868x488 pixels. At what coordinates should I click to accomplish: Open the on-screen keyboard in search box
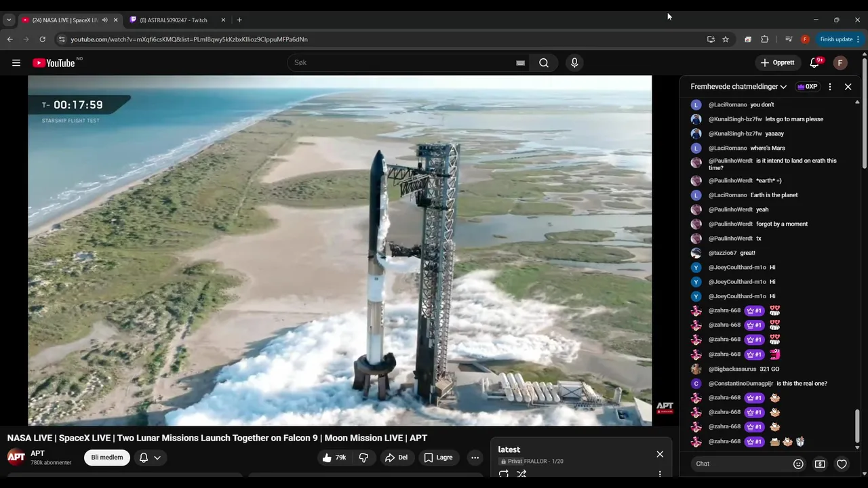[520, 63]
